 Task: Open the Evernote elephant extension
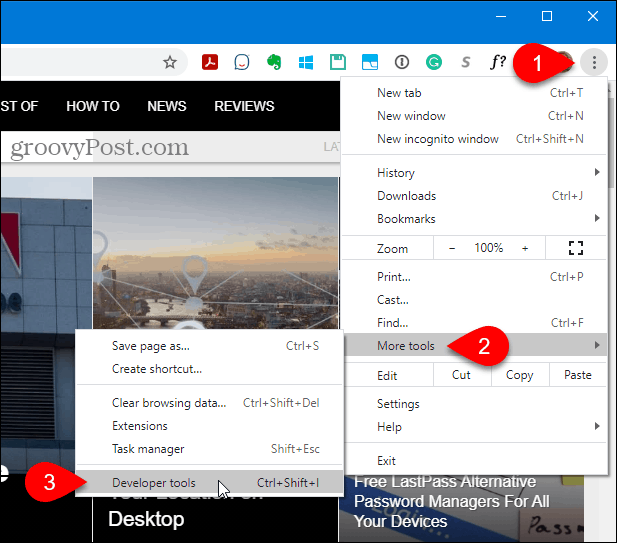pos(274,62)
